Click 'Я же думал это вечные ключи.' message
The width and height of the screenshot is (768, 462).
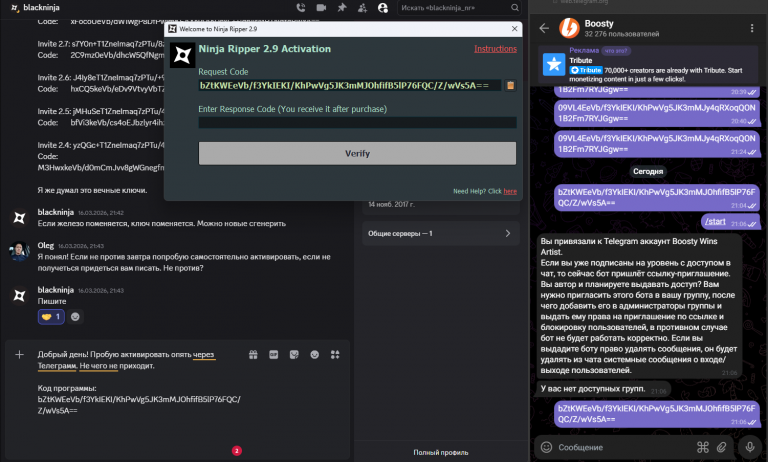pyautogui.click(x=92, y=190)
